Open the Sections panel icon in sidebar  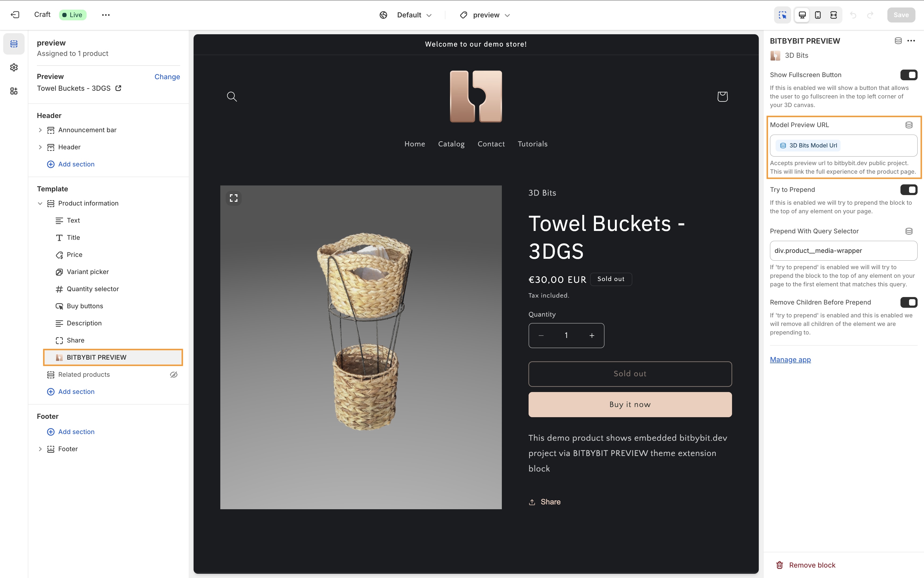(14, 44)
